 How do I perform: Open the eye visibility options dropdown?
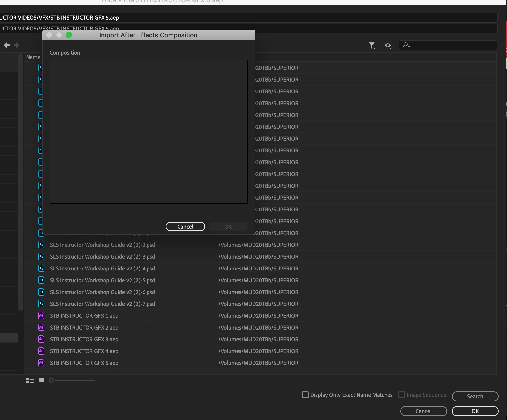coord(388,45)
